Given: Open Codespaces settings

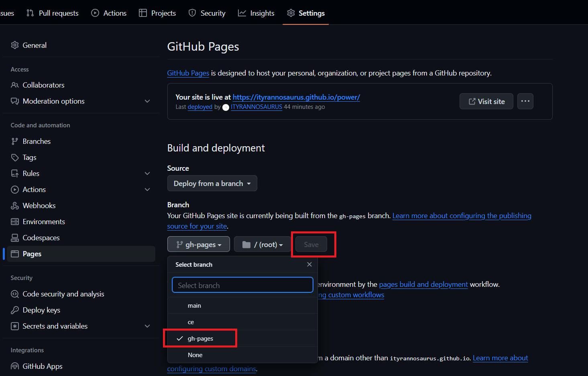Looking at the screenshot, I should click(x=81, y=238).
